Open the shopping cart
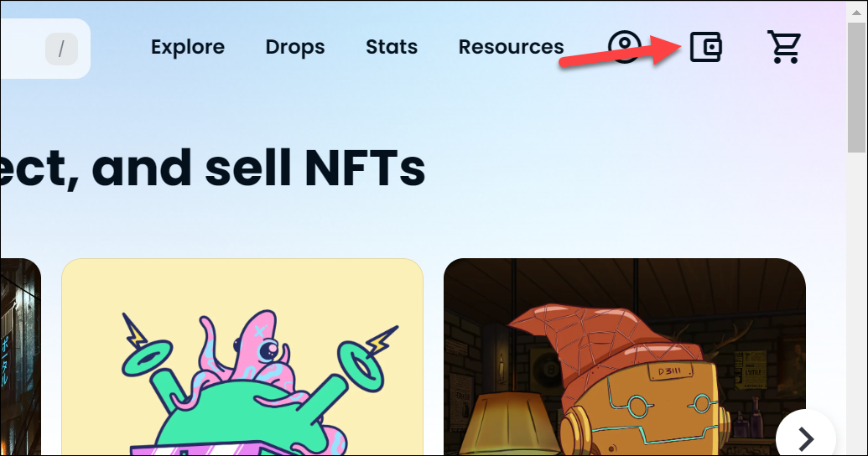868x456 pixels. (x=784, y=47)
